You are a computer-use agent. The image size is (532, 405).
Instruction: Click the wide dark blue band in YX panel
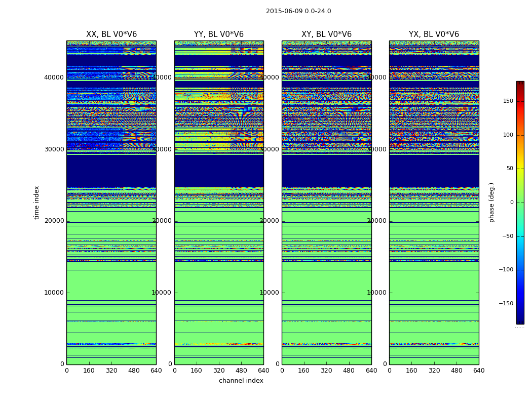click(434, 171)
